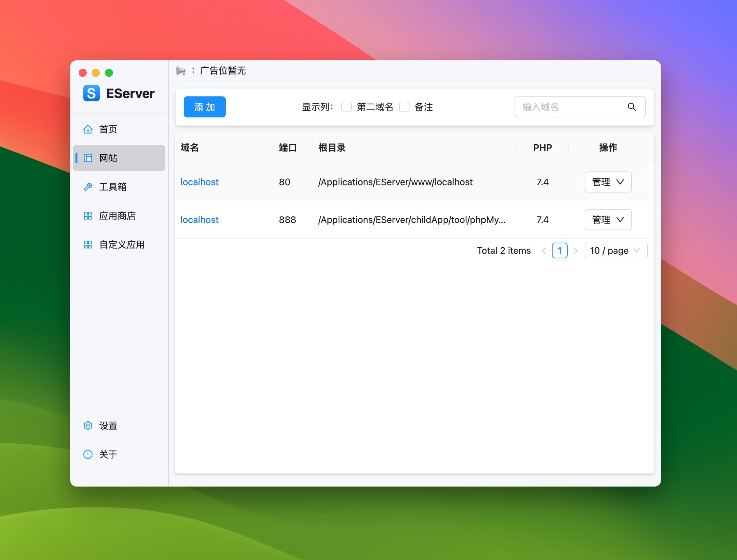Screen dimensions: 737x560
Task: Enable the 第二域名 column checkbox
Action: pos(346,107)
